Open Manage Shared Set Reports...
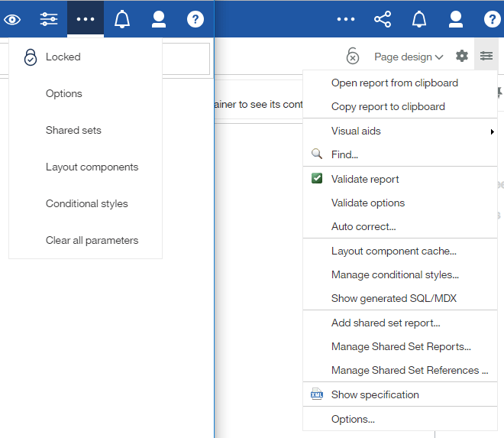The width and height of the screenshot is (504, 438). 400,346
